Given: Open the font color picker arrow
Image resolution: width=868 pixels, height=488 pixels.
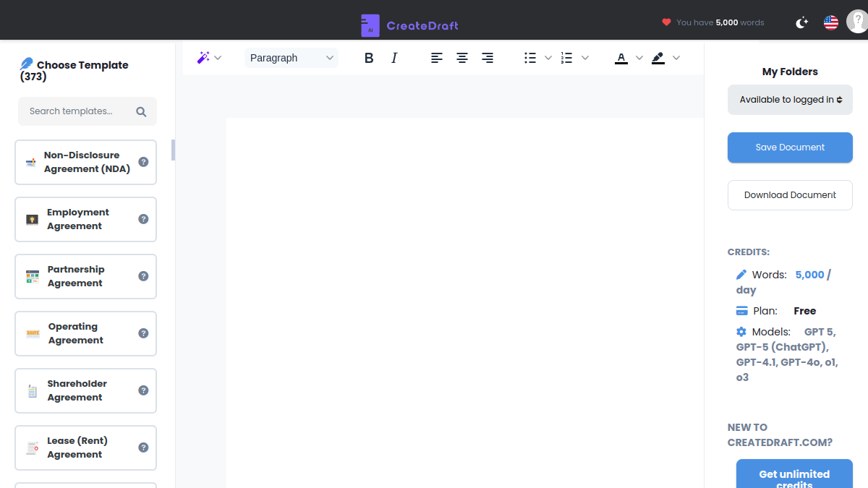Looking at the screenshot, I should pyautogui.click(x=639, y=58).
